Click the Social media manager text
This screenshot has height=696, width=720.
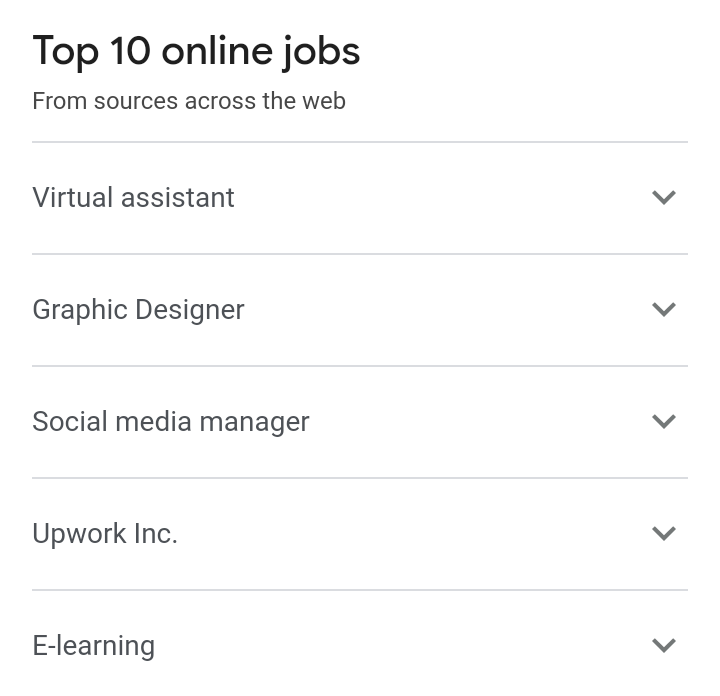tap(171, 422)
